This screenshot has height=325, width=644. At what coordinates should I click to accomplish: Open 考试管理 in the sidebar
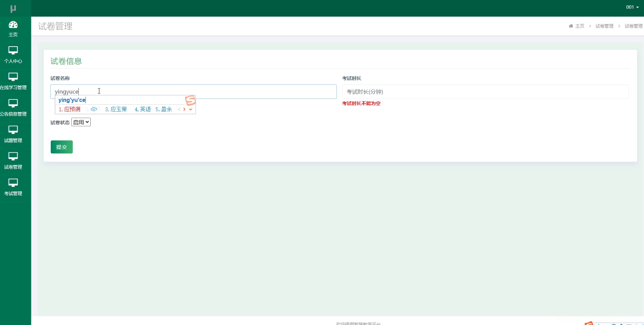pyautogui.click(x=13, y=188)
